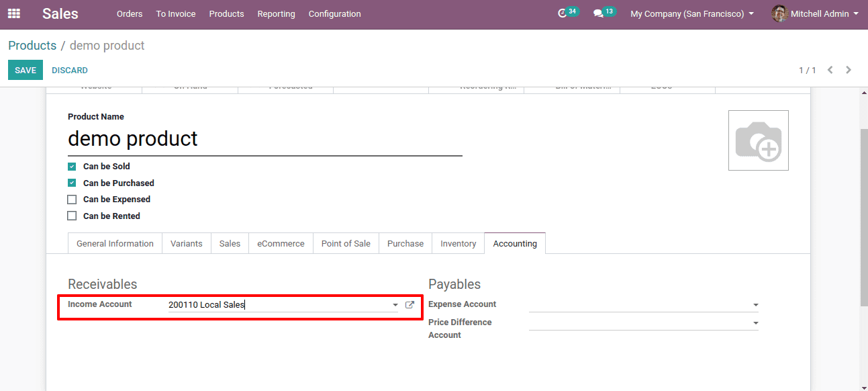868x391 pixels.
Task: Expand the Income Account dropdown arrow
Action: [x=395, y=305]
